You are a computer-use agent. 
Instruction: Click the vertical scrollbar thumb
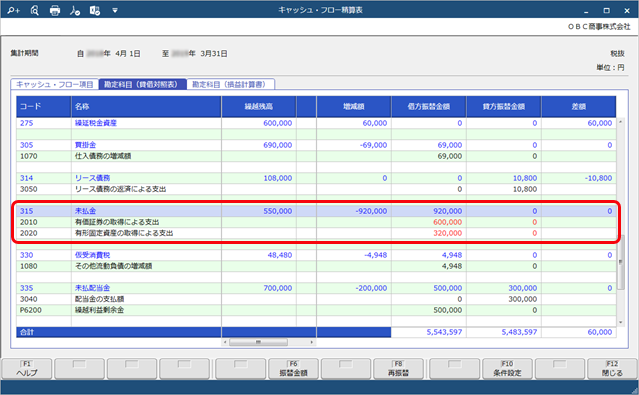[x=621, y=262]
